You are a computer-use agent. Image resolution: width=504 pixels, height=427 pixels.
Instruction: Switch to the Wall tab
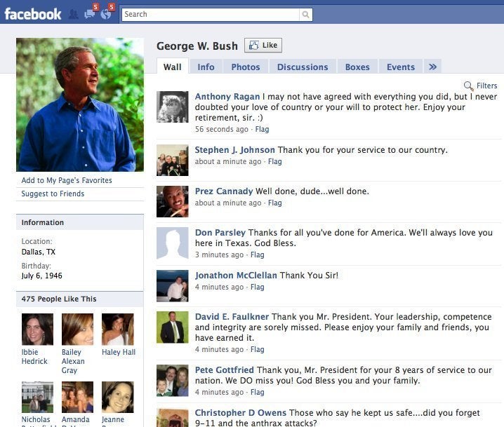pos(172,67)
